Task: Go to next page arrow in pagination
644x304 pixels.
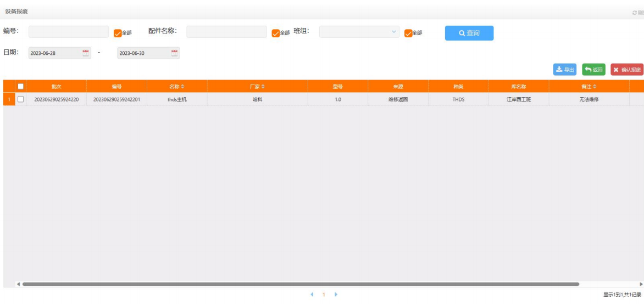Action: click(336, 295)
